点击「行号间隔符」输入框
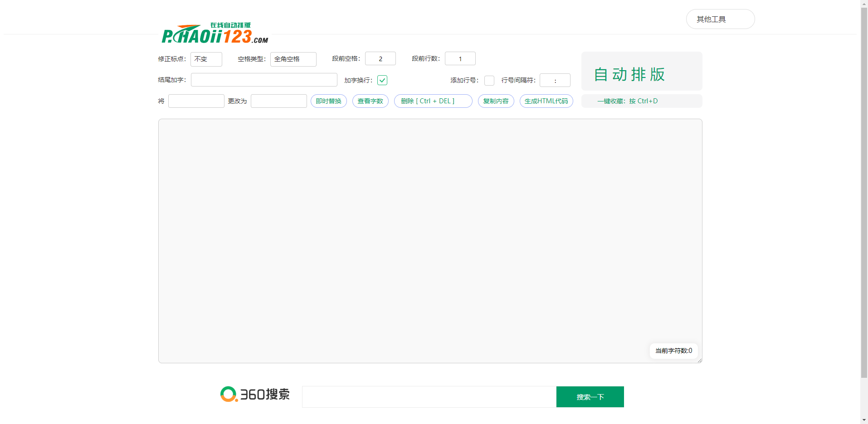868x424 pixels. 555,80
